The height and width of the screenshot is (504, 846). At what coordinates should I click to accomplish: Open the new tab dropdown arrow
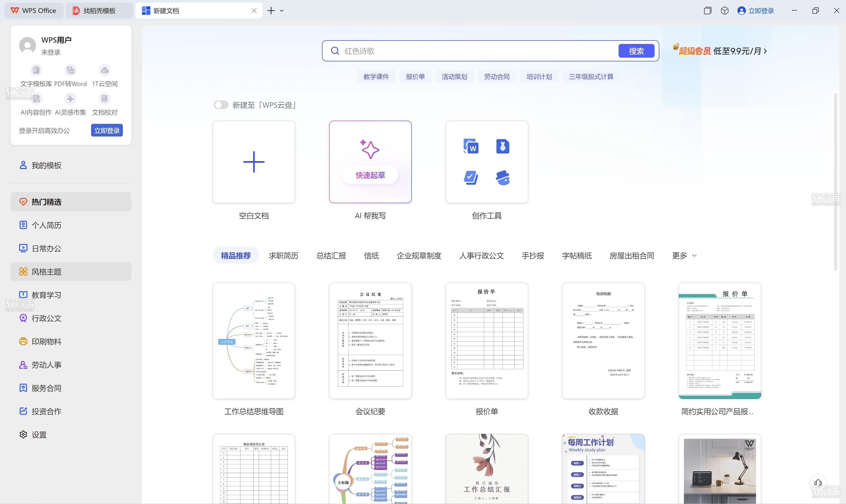(282, 11)
